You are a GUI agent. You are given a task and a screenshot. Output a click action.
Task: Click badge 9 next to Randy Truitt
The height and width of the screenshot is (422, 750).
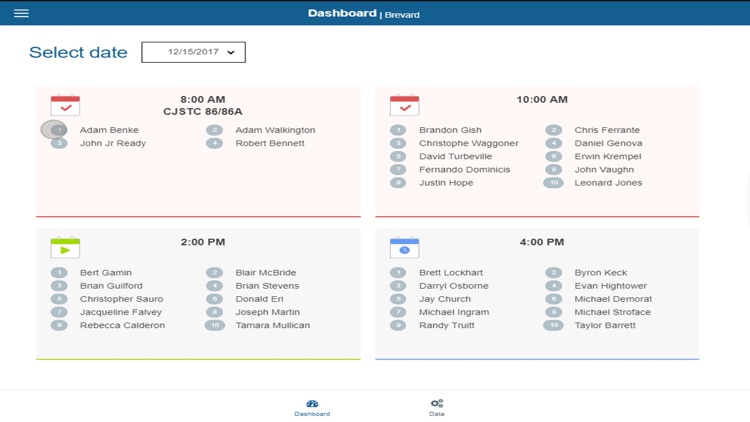[398, 325]
